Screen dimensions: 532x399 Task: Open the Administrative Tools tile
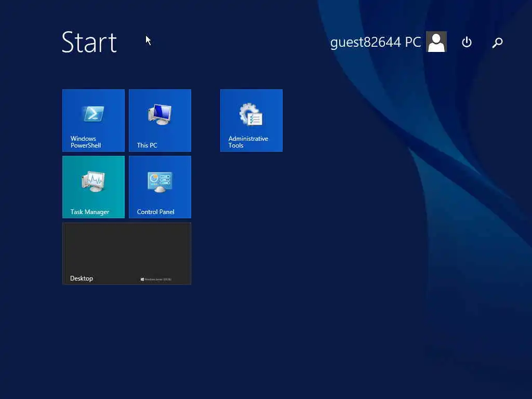pos(251,121)
